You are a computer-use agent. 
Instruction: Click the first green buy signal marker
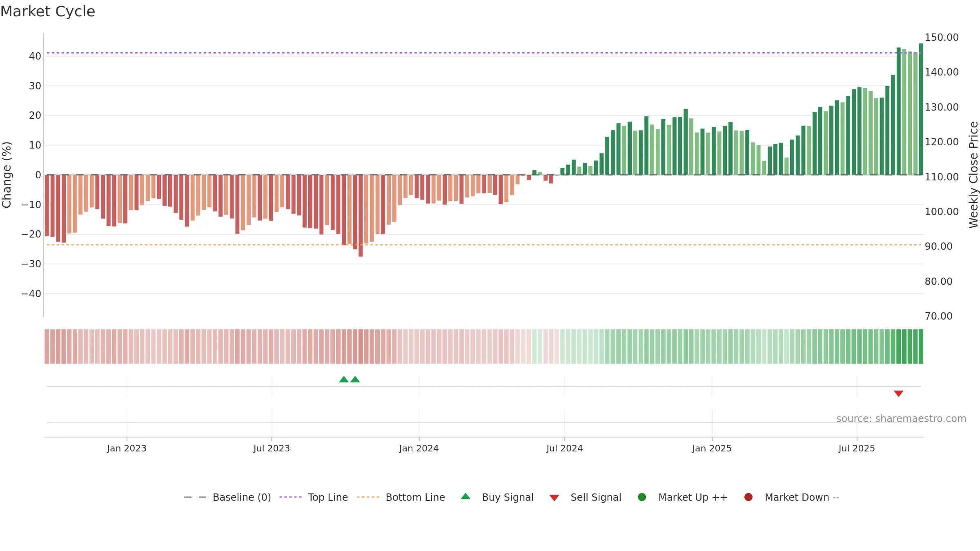344,379
